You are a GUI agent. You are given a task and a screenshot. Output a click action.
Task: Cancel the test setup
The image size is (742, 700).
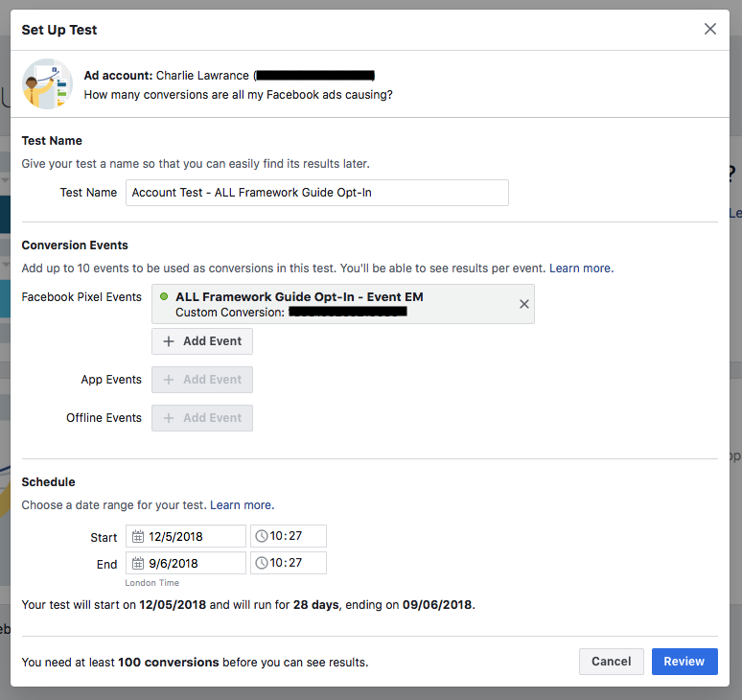pyautogui.click(x=612, y=662)
